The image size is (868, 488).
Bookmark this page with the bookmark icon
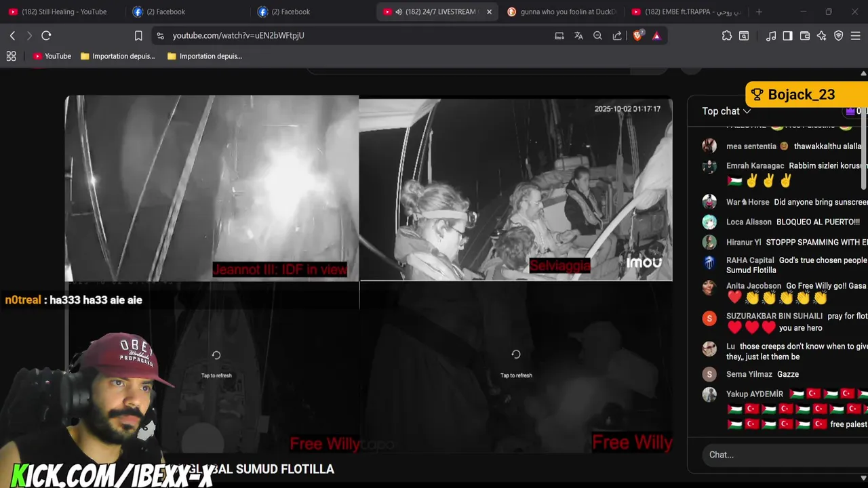pos(138,36)
